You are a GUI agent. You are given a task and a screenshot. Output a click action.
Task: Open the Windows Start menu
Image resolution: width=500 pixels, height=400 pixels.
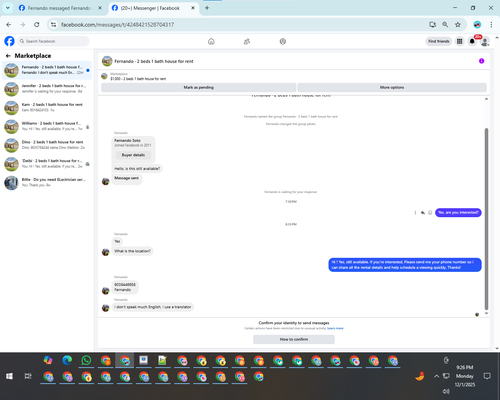click(9, 376)
